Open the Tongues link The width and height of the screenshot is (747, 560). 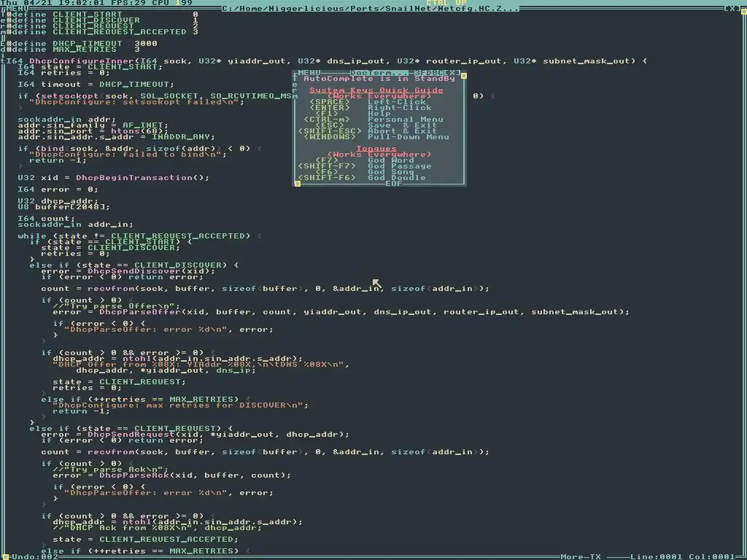[x=376, y=149]
